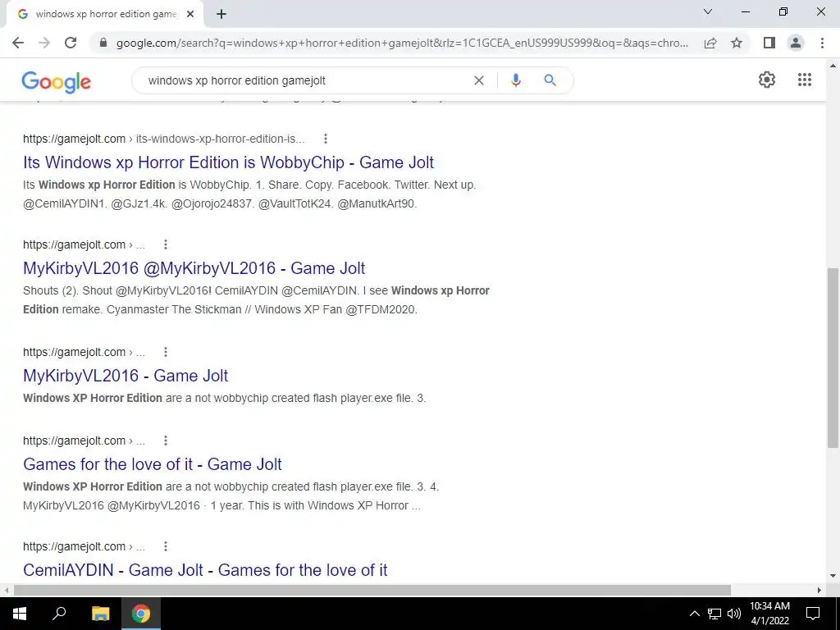This screenshot has width=840, height=630.
Task: Click scroll down arrow on vertical scrollbar
Action: point(833,576)
